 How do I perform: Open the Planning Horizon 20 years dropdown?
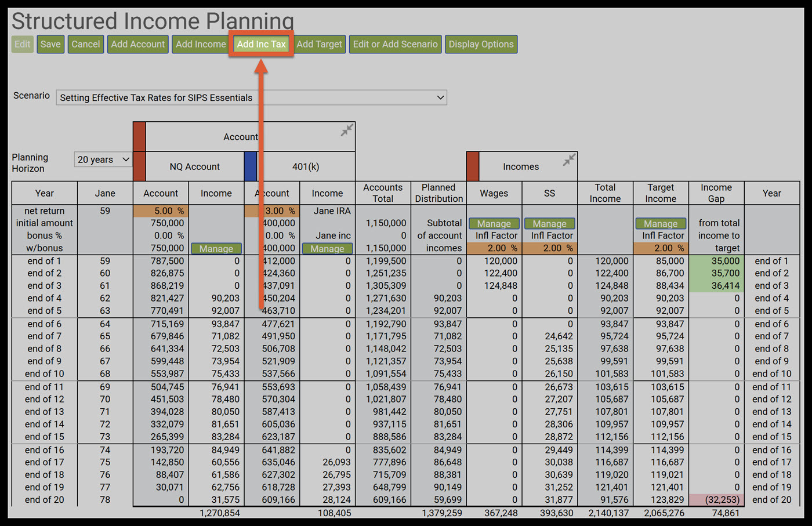(103, 159)
